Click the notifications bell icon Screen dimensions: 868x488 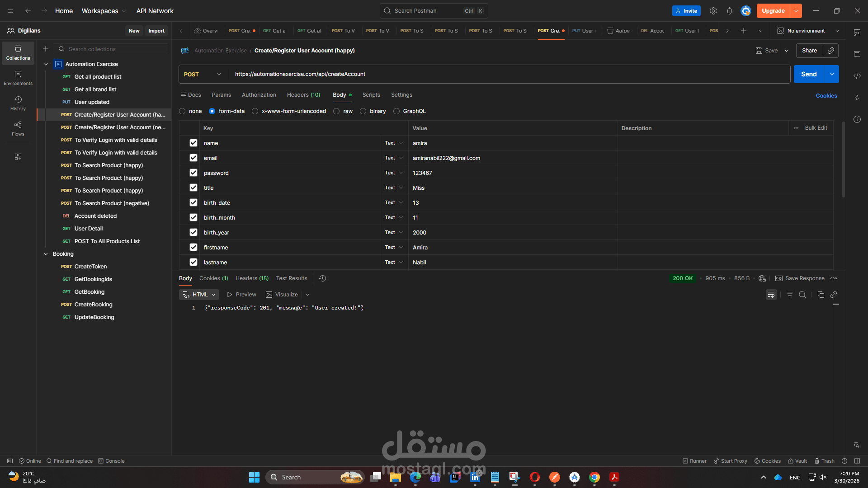point(729,11)
